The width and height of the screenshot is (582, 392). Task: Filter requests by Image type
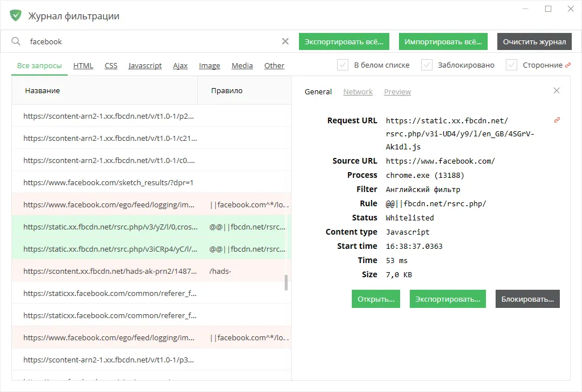click(x=209, y=66)
